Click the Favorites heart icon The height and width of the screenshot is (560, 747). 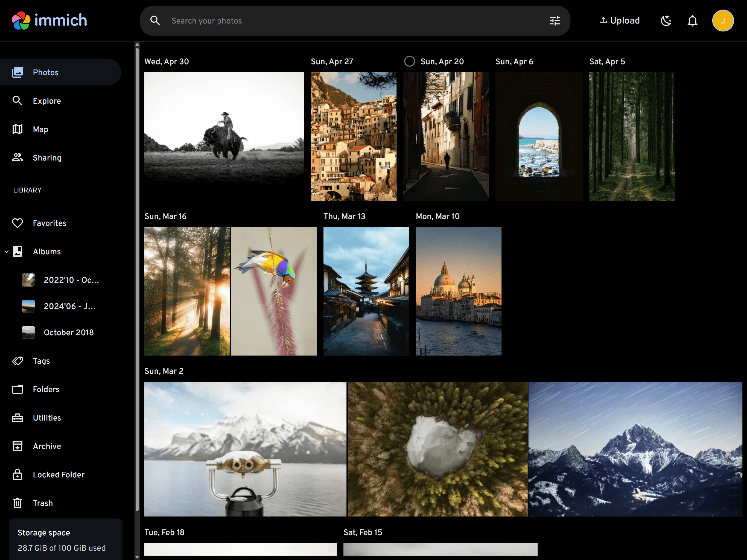click(x=17, y=223)
